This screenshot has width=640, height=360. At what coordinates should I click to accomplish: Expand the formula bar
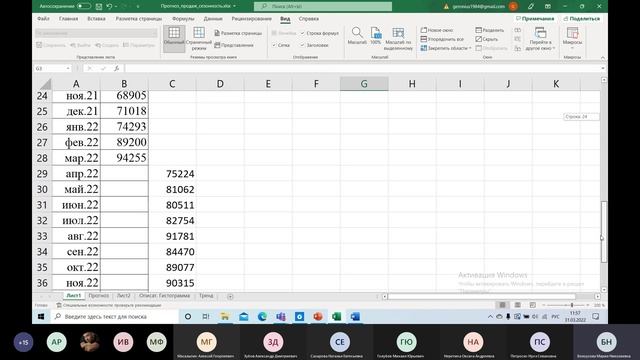pyautogui.click(x=603, y=69)
